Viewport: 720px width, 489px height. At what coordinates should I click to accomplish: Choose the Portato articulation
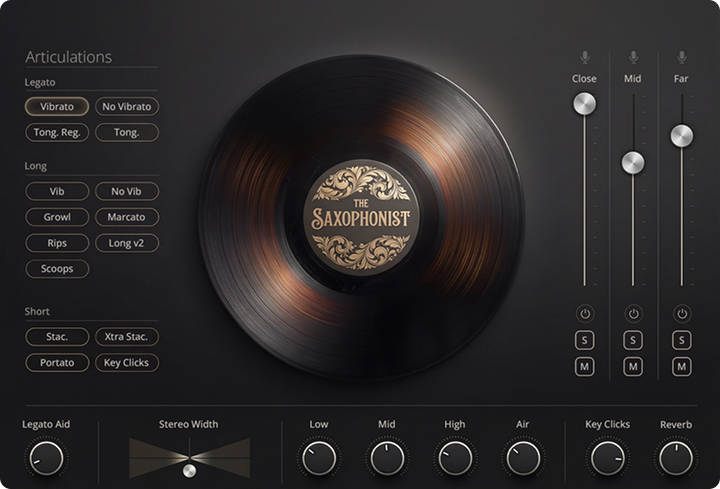pos(57,363)
